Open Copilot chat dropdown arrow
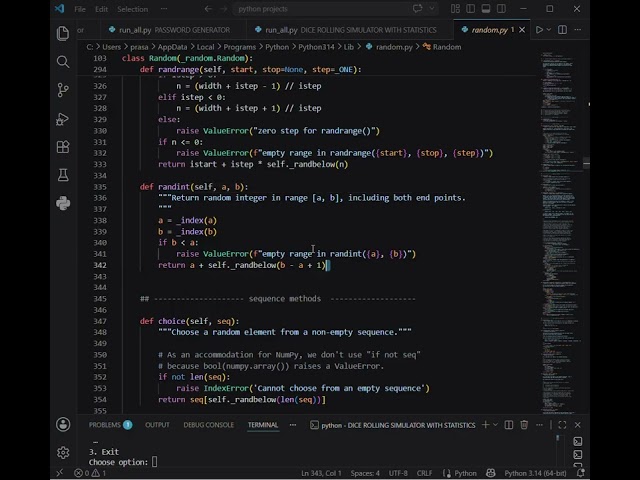The height and width of the screenshot is (480, 640). 432,9
